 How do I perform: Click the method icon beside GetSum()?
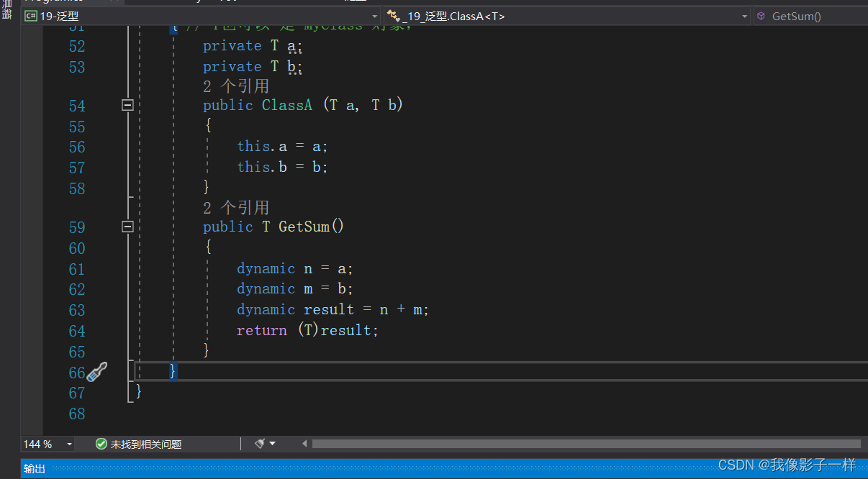761,15
